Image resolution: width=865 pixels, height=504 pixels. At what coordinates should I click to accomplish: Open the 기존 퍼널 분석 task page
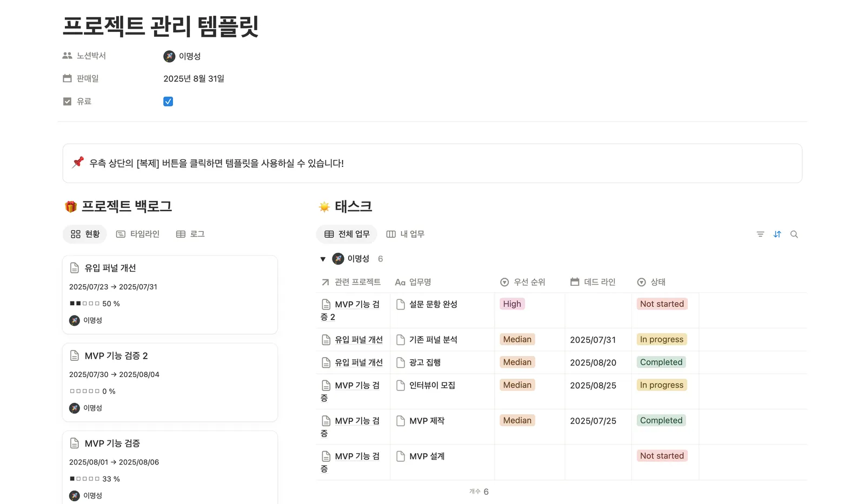click(x=433, y=340)
